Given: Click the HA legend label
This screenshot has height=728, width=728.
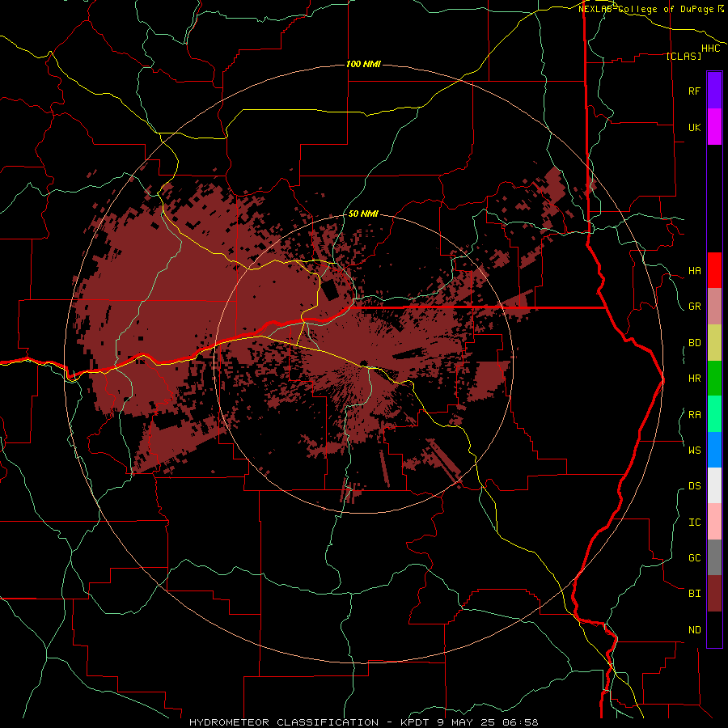Looking at the screenshot, I should [x=694, y=271].
